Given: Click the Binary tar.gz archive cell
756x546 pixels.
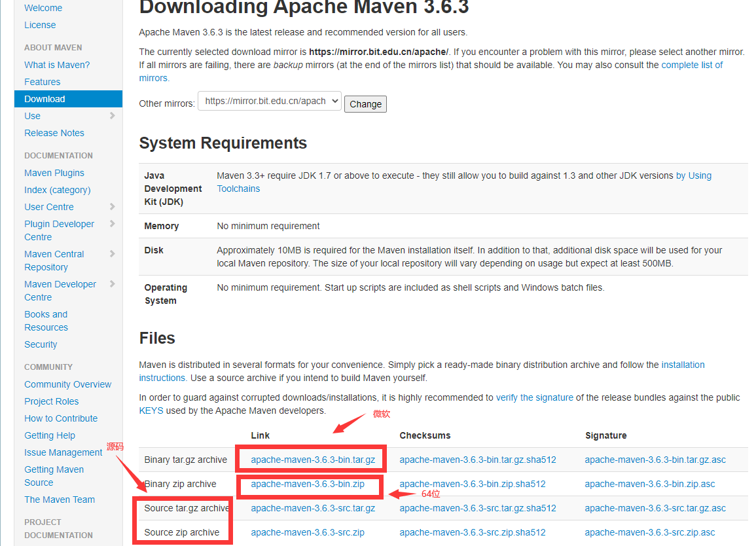Looking at the screenshot, I should coord(186,460).
